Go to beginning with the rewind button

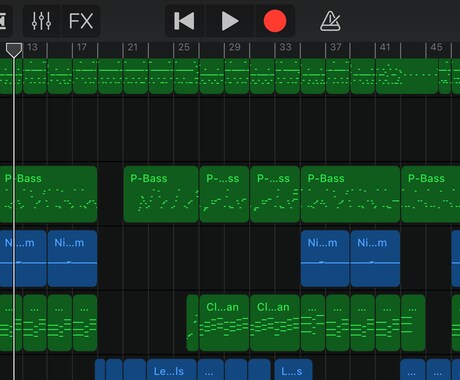coord(184,21)
